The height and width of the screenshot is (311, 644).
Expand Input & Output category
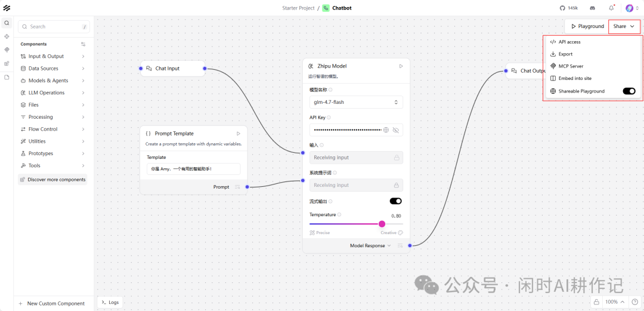pos(54,56)
